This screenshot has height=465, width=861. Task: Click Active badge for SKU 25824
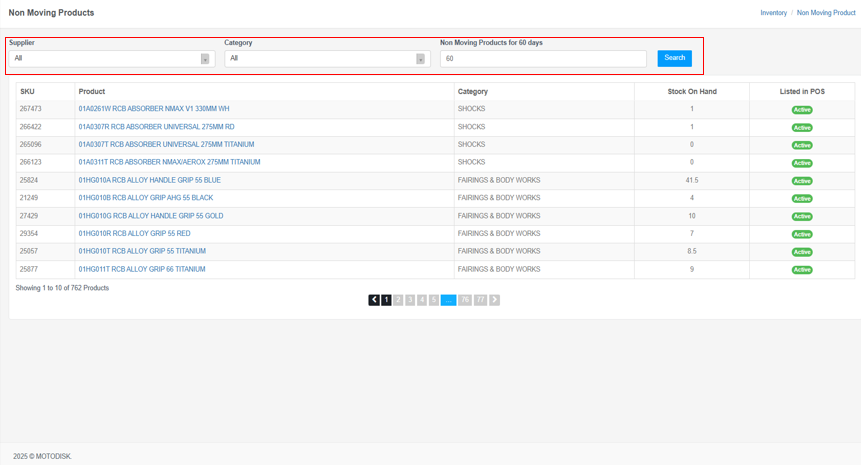click(802, 181)
